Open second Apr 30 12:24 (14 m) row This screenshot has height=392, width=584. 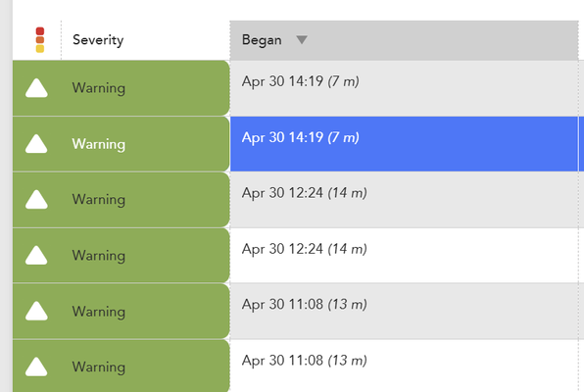pos(404,255)
